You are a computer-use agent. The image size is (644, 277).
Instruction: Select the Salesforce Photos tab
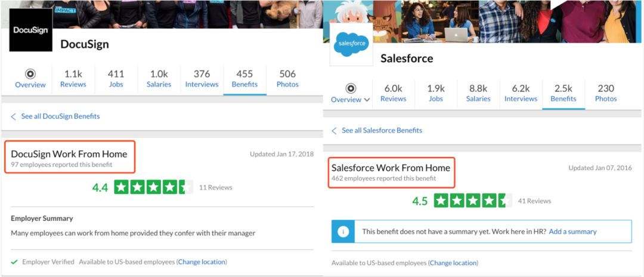[605, 93]
